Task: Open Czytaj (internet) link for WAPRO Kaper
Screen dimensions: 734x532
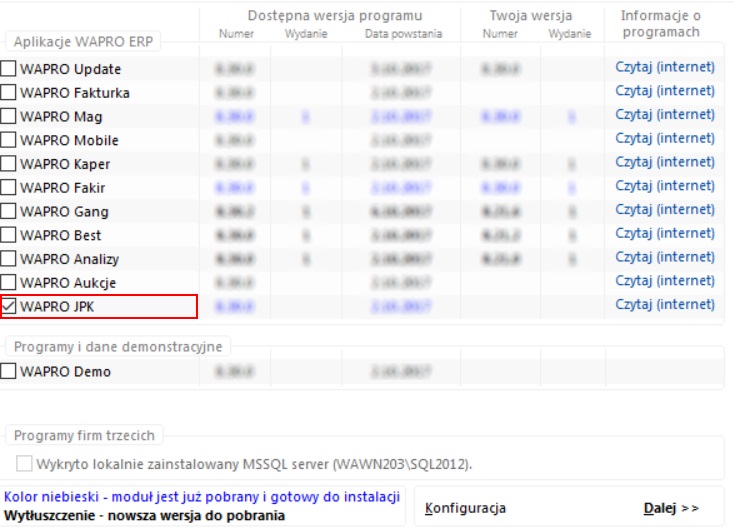Action: (x=665, y=162)
